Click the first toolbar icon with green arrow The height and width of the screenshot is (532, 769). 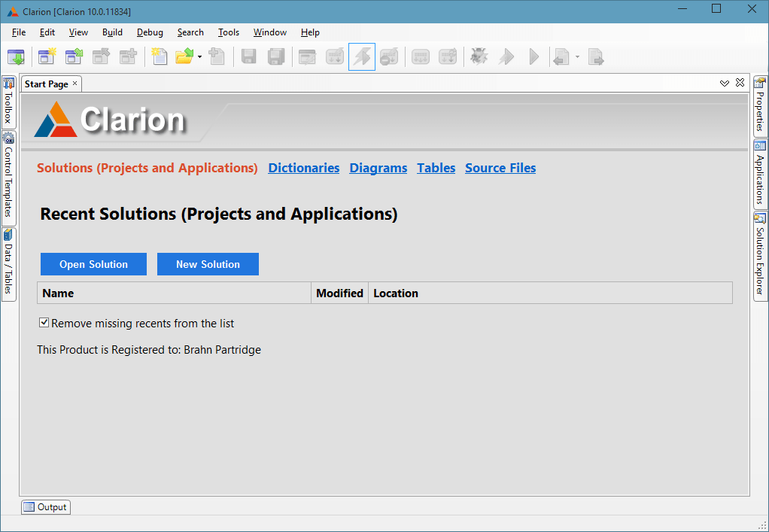tap(16, 56)
